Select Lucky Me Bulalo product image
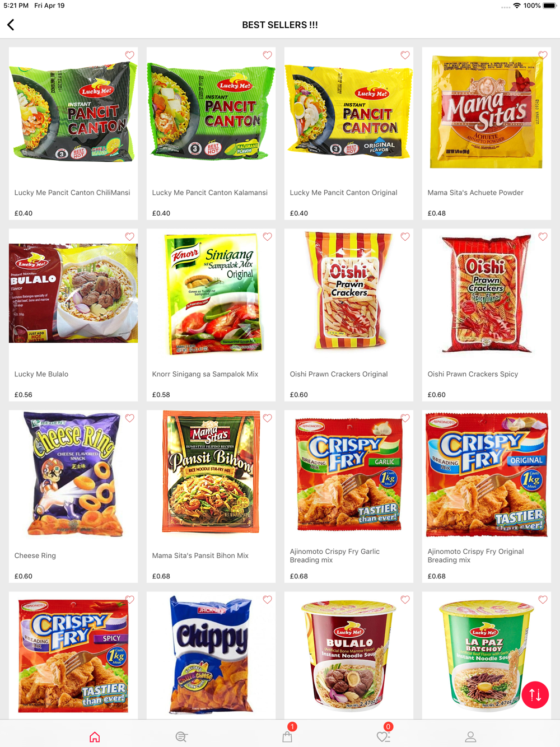The height and width of the screenshot is (747, 560). point(73,293)
